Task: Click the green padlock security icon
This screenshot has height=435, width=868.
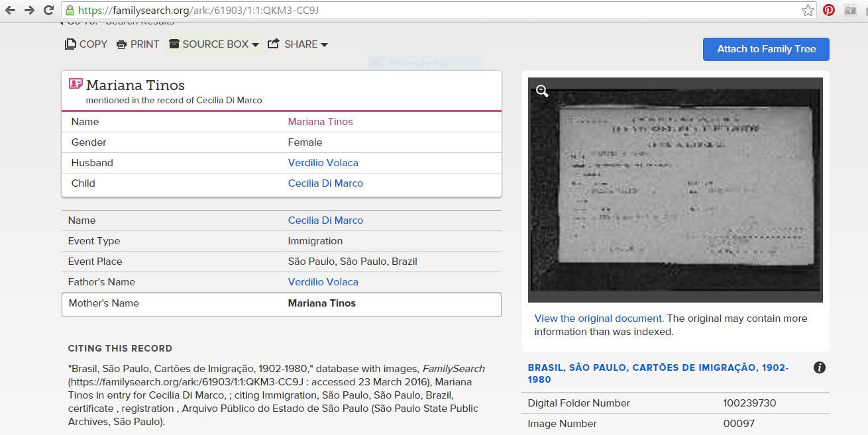Action: click(x=69, y=11)
